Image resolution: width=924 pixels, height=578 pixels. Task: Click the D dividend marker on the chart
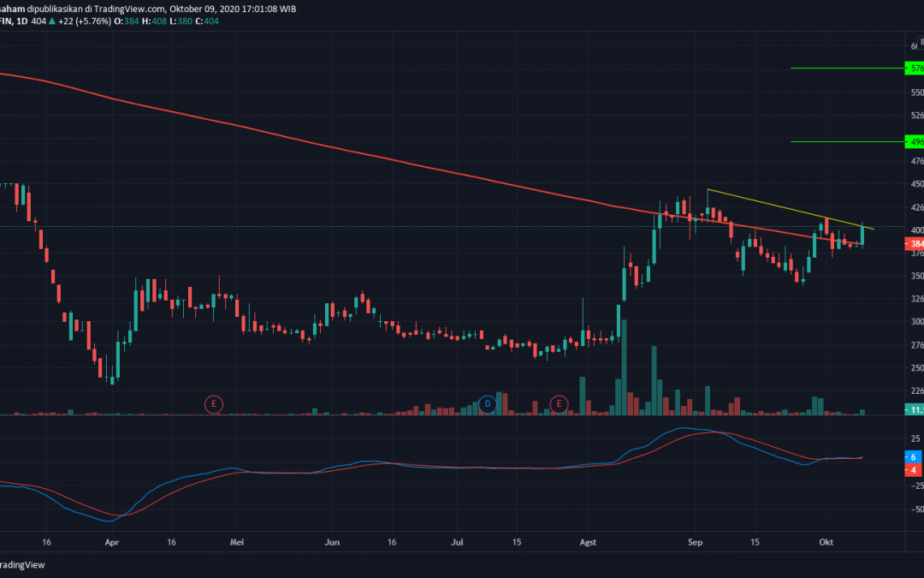click(488, 403)
